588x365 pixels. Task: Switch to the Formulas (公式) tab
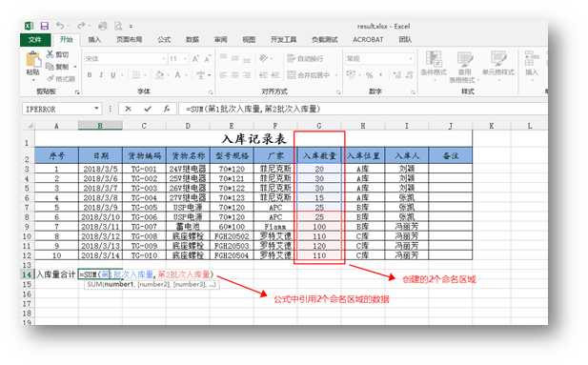click(164, 40)
